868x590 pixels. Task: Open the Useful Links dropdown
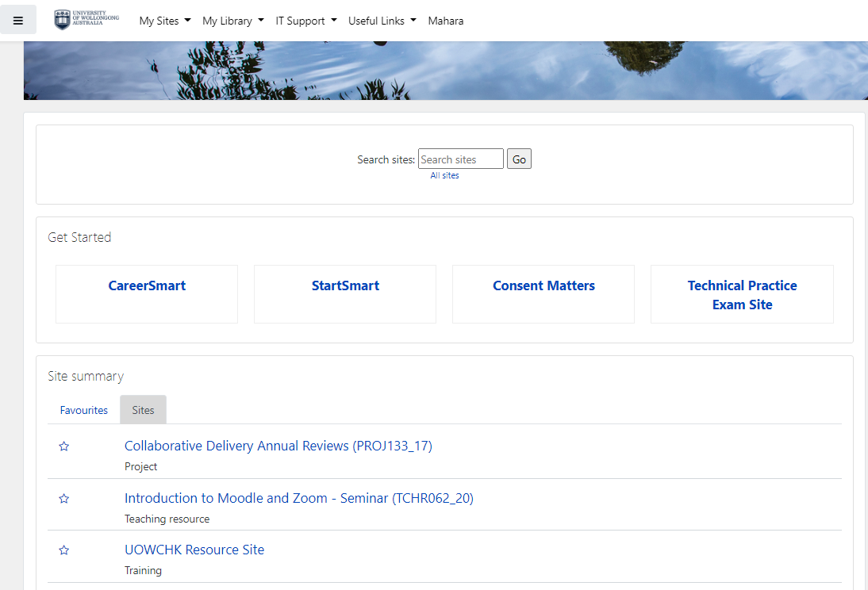(x=382, y=21)
